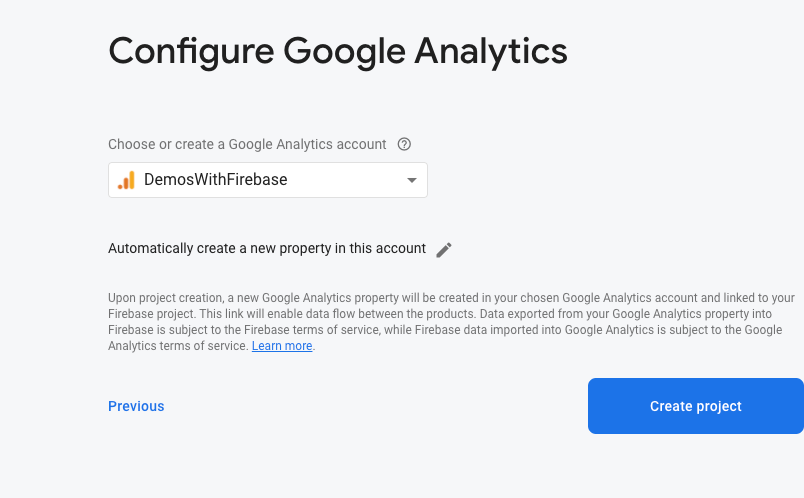Expand the account dropdown arrow
The image size is (804, 498).
pyautogui.click(x=412, y=180)
